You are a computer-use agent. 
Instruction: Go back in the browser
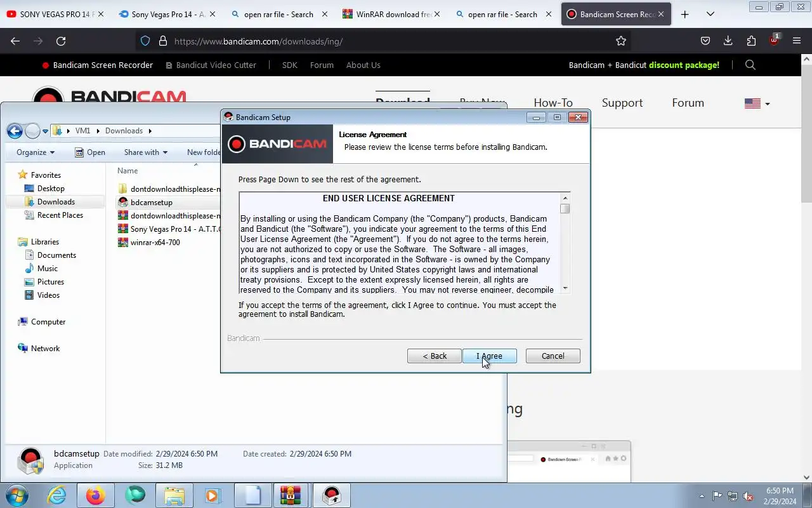click(x=15, y=41)
